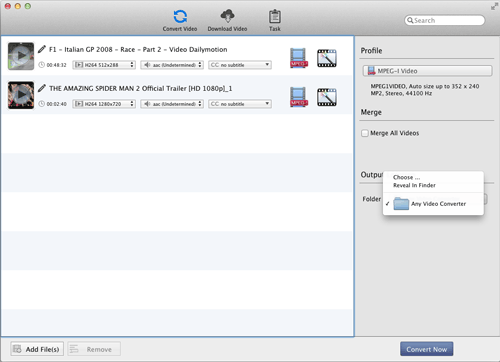Image resolution: width=500 pixels, height=362 pixels.
Task: Click the Add File(s) button
Action: pos(37,349)
